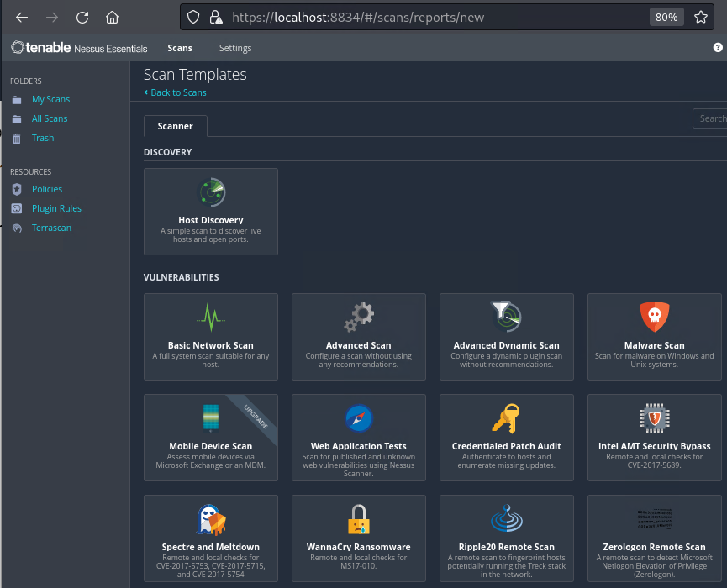Viewport: 727px width, 588px height.
Task: Click the Spectre and Meltdown ghost icon
Action: coord(210,519)
